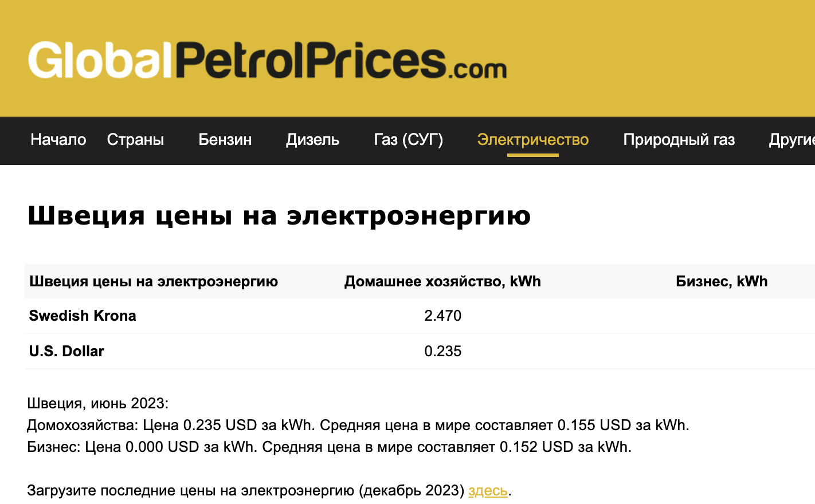Click the Бизнес, kWh column header
This screenshot has height=504, width=815.
[722, 281]
